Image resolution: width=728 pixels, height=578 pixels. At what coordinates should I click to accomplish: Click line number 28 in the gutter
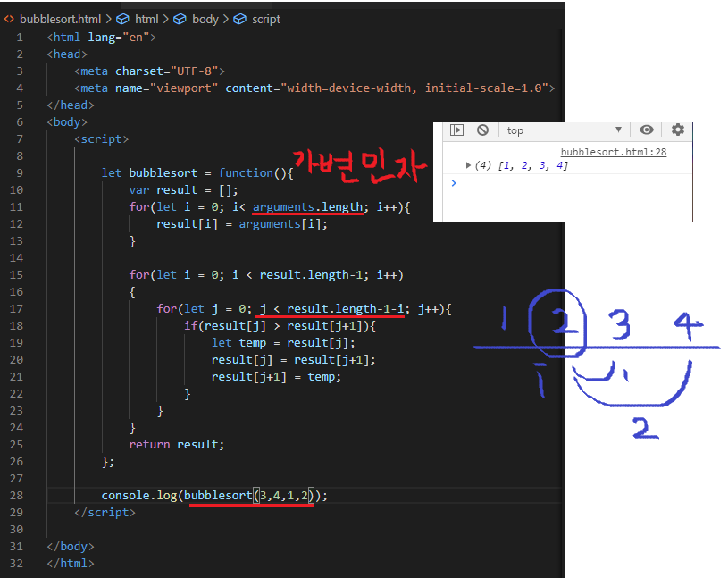point(16,495)
